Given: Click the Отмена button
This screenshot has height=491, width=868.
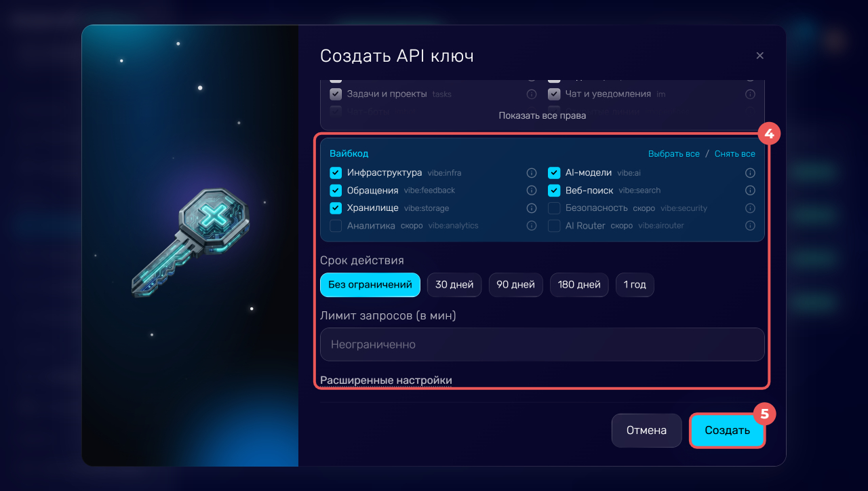Looking at the screenshot, I should 646,431.
